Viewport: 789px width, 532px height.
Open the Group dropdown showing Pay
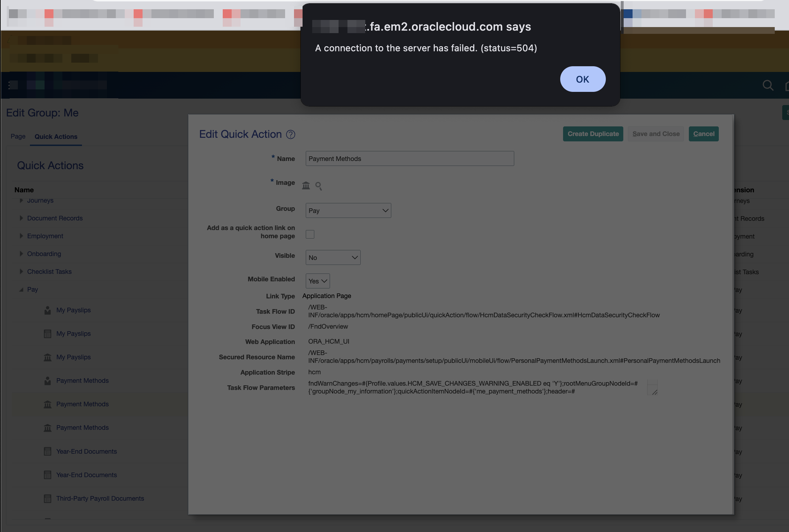pyautogui.click(x=348, y=210)
